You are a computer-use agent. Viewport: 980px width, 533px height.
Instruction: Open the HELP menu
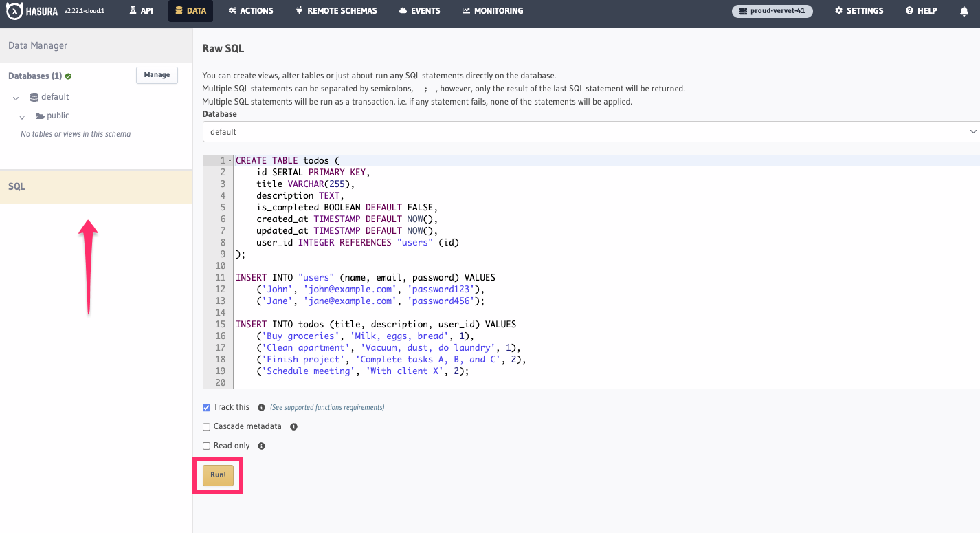[920, 10]
